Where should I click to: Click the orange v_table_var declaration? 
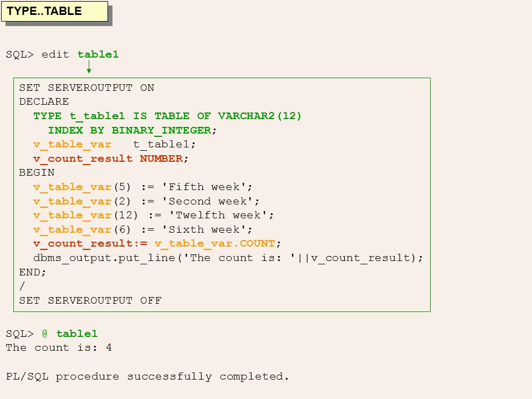coord(72,145)
